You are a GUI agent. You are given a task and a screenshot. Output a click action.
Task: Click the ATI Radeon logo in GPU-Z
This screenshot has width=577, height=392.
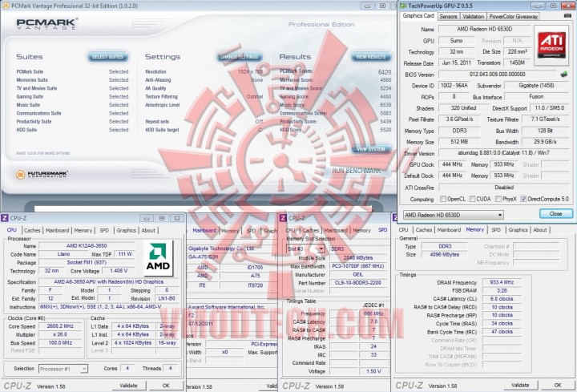pos(551,45)
